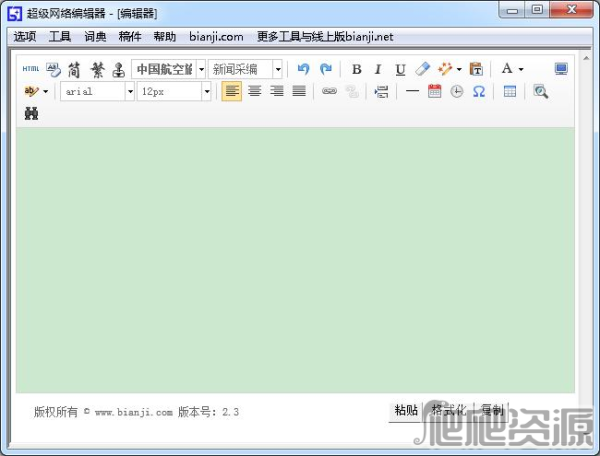Image resolution: width=600 pixels, height=456 pixels.
Task: Click the select-all text icon beside HTML
Action: [53, 69]
